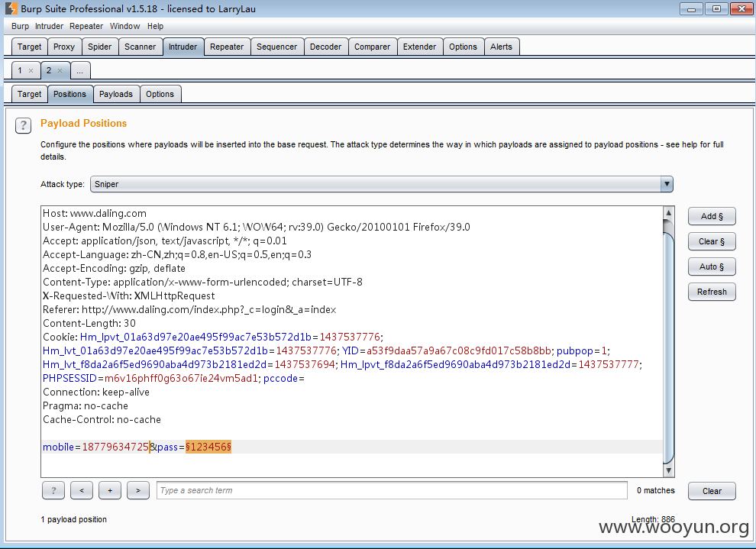Click the User-Agent header line
Image resolution: width=756 pixels, height=549 pixels.
coord(257,227)
